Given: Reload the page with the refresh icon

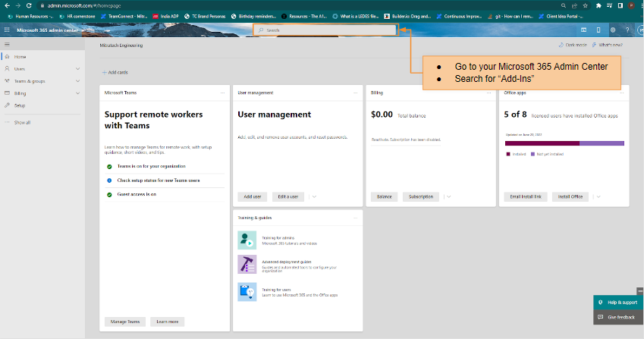Looking at the screenshot, I should tap(29, 6).
